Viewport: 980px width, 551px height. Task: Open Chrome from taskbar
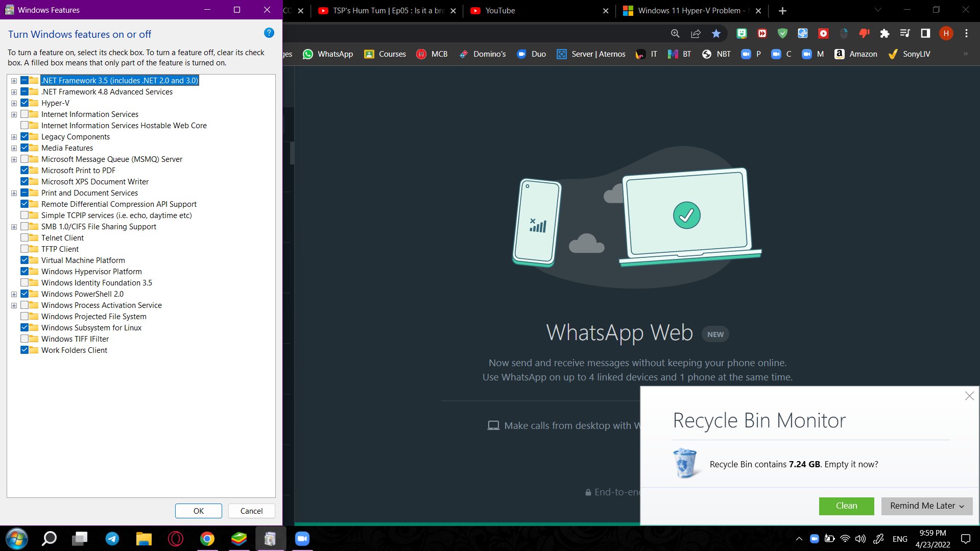[207, 539]
